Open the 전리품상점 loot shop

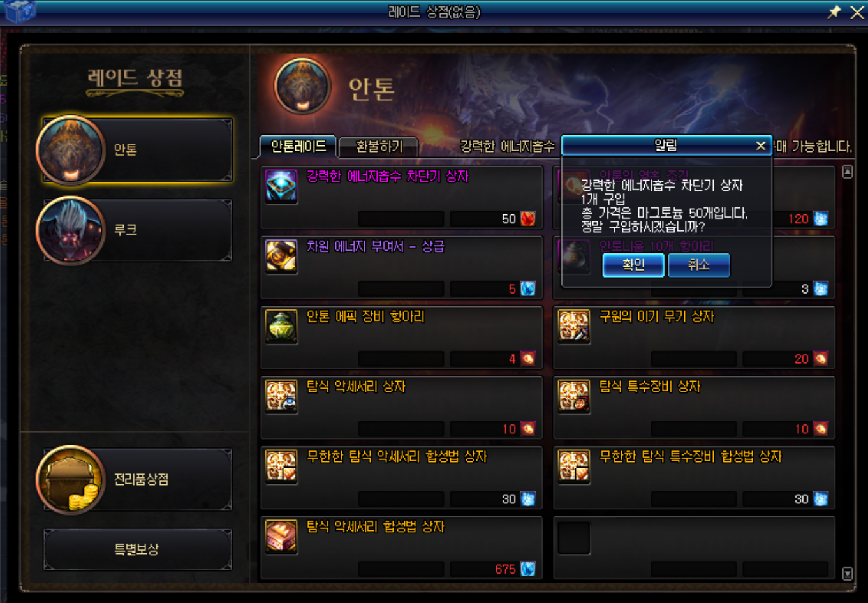[x=135, y=479]
